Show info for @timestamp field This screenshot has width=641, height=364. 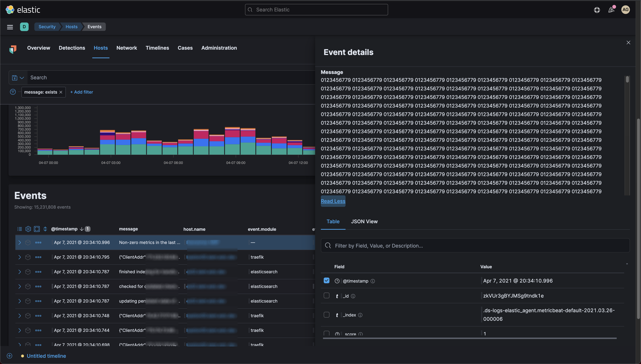[373, 281]
